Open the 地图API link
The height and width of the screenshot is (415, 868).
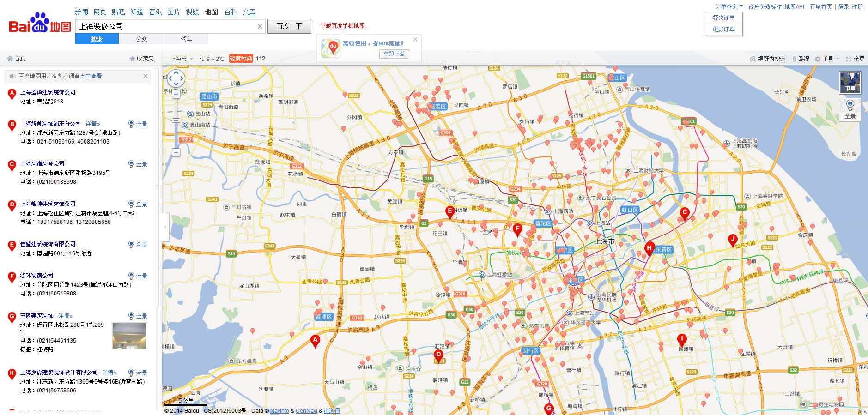click(794, 7)
